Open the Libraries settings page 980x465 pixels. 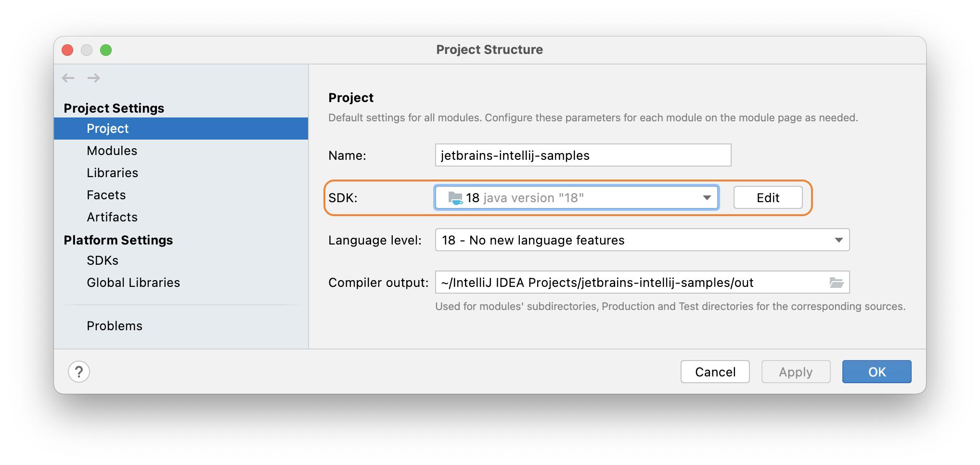(181, 173)
